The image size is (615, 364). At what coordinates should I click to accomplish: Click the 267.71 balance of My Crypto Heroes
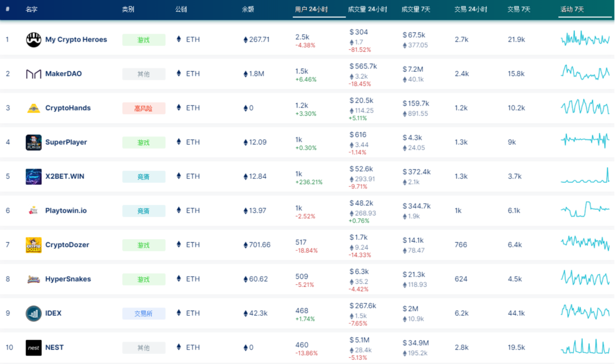coord(257,39)
